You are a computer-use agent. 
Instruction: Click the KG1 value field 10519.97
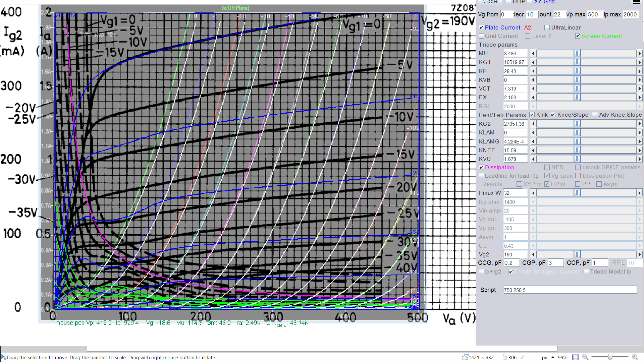(x=515, y=62)
